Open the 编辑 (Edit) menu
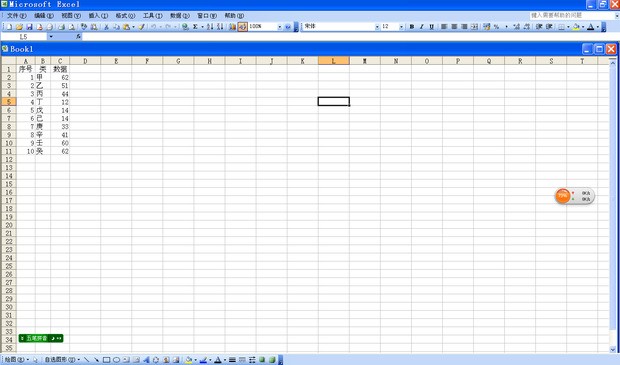 point(43,15)
